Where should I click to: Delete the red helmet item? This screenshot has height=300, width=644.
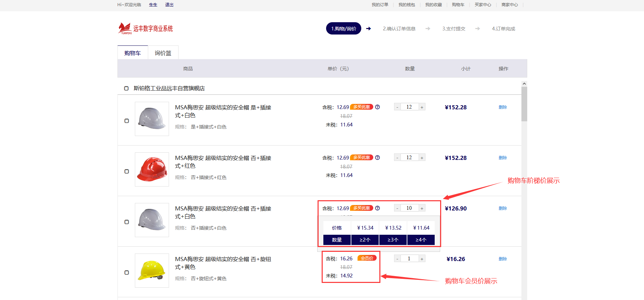tap(503, 158)
